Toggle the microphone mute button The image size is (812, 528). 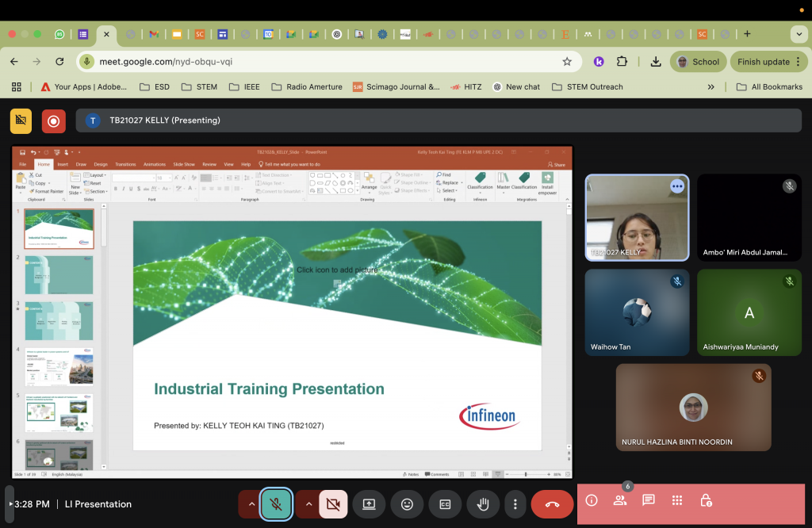click(276, 503)
